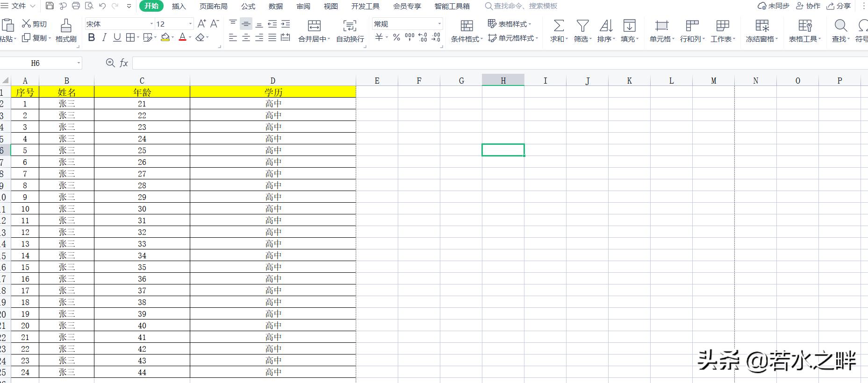The image size is (868, 383).
Task: Expand Table Styles (表格样式) dropdown
Action: coord(530,24)
